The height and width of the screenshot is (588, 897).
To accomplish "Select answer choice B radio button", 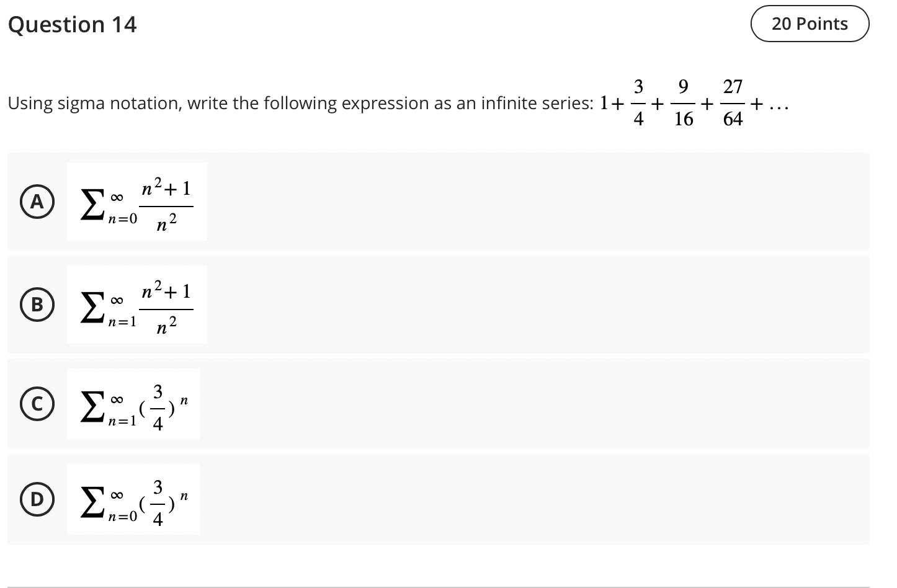I will point(37,304).
